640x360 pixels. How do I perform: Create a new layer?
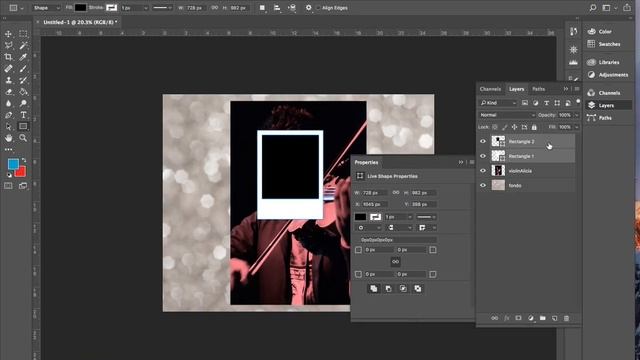[554, 318]
